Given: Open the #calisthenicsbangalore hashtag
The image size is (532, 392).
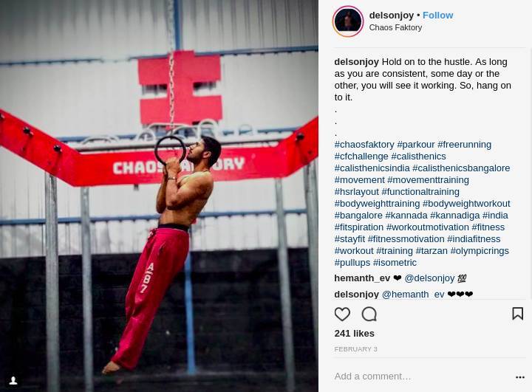Looking at the screenshot, I should pos(461,168).
